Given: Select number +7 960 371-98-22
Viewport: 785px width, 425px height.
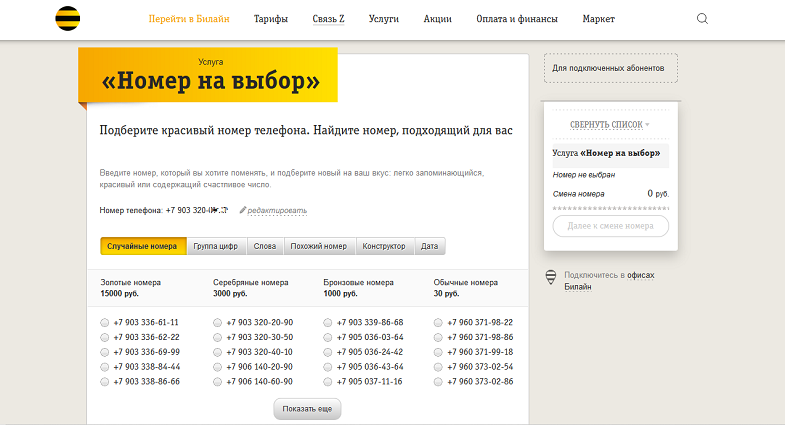Looking at the screenshot, I should [x=438, y=323].
